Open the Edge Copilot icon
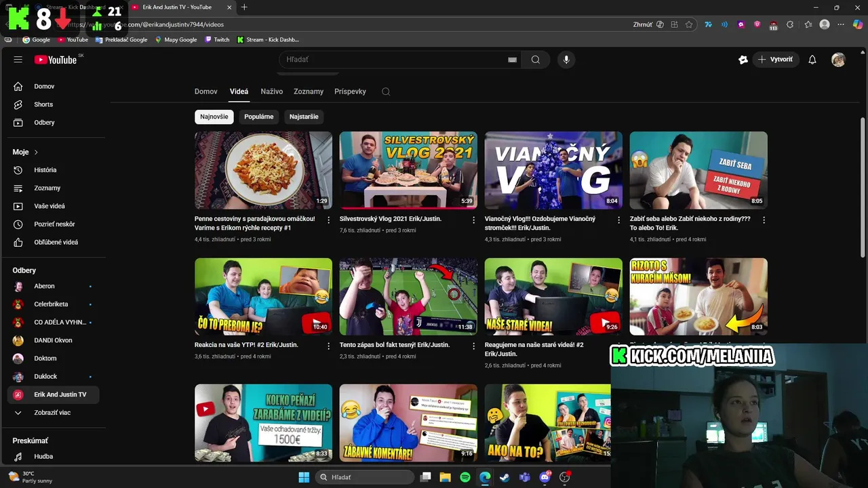This screenshot has width=868, height=488. 859,24
